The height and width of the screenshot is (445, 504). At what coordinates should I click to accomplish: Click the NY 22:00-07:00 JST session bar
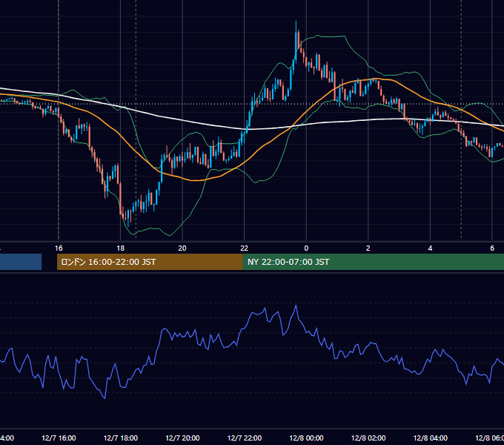coord(373,262)
